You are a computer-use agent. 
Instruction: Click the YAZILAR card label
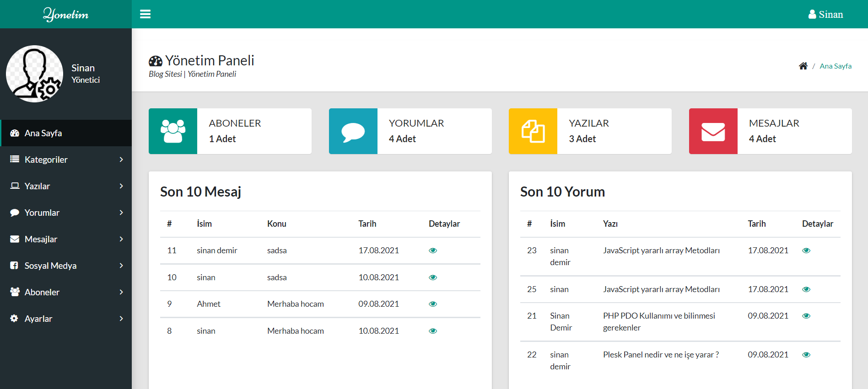pyautogui.click(x=589, y=123)
